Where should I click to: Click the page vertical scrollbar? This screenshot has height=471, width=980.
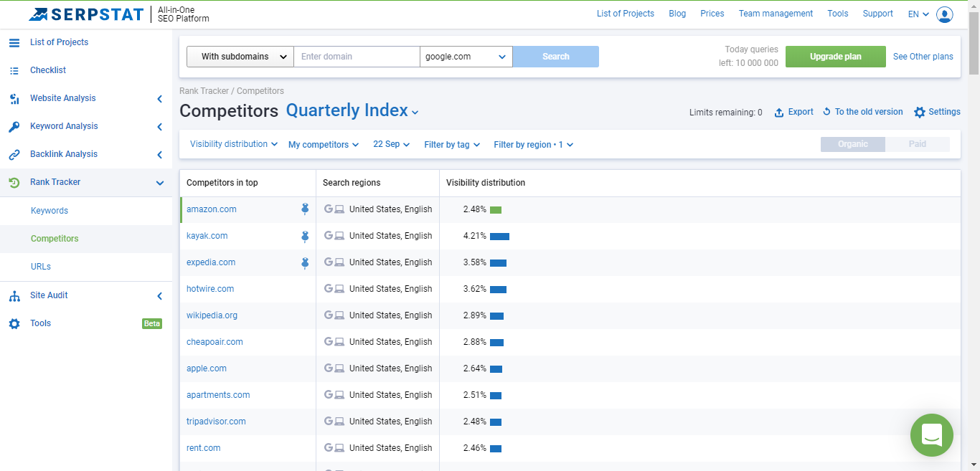tap(974, 43)
